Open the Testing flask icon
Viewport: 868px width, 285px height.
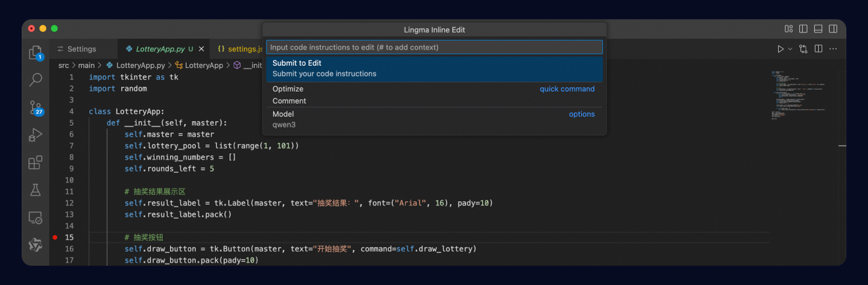click(x=36, y=190)
